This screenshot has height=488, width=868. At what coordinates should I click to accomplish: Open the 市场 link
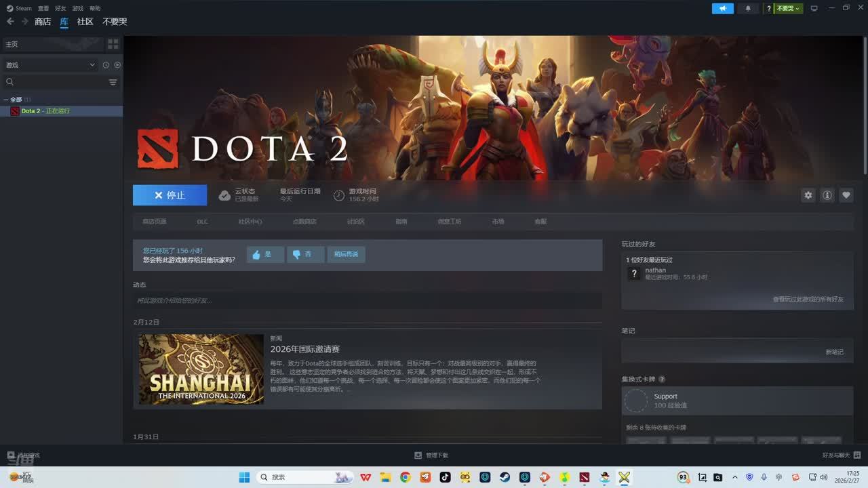(x=498, y=222)
